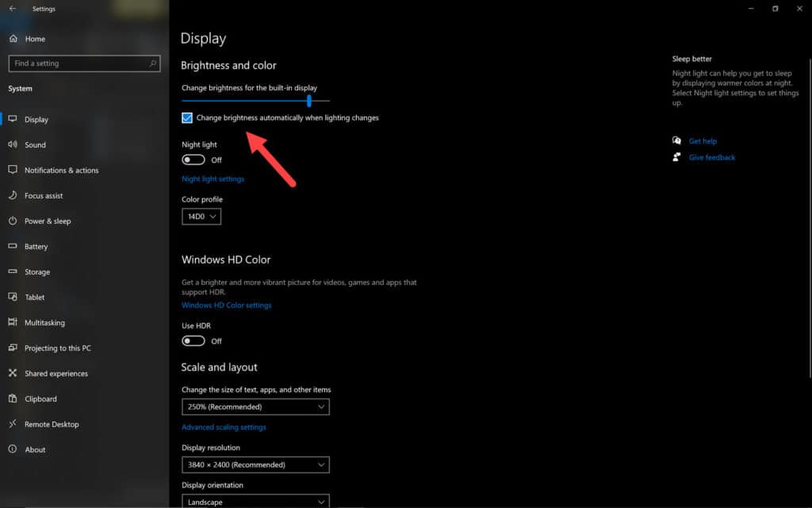Open the Display resolution dropdown
Viewport: 812px width, 508px height.
(255, 465)
